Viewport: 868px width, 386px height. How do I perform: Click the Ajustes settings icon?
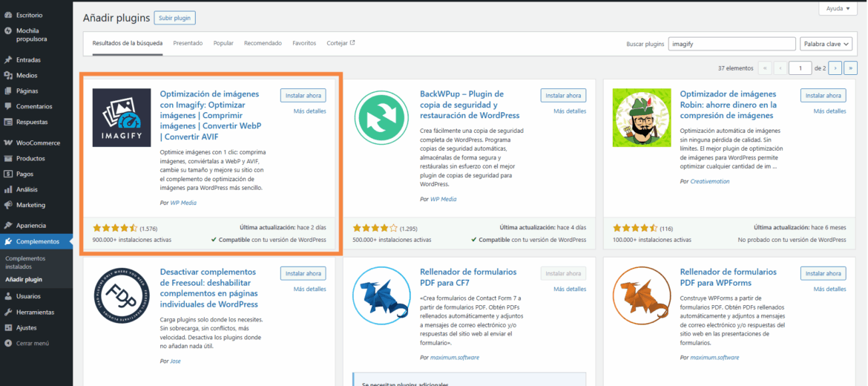pyautogui.click(x=7, y=327)
